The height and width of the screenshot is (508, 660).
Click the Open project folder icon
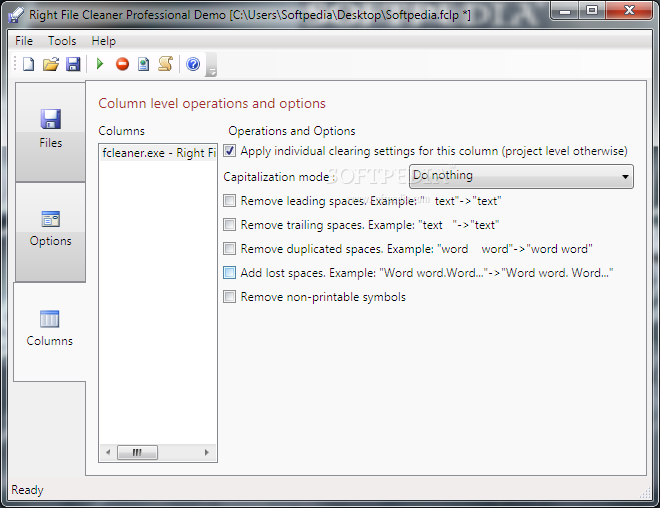point(51,64)
